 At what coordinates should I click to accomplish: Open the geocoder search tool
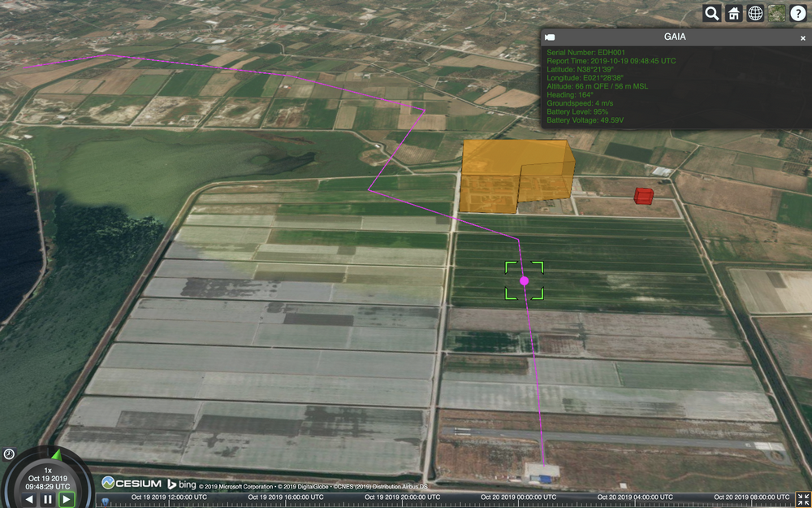tap(711, 14)
